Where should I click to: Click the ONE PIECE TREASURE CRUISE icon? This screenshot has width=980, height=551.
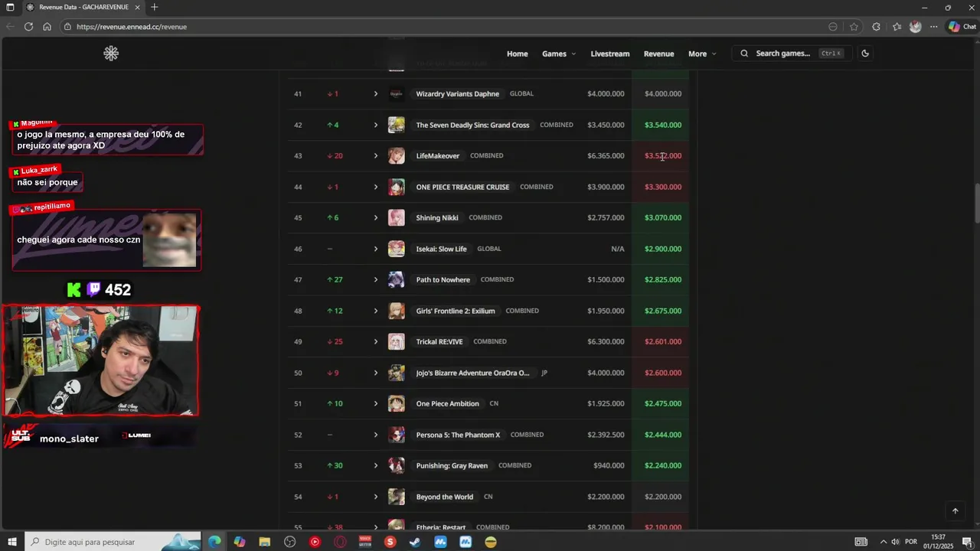[x=396, y=187]
